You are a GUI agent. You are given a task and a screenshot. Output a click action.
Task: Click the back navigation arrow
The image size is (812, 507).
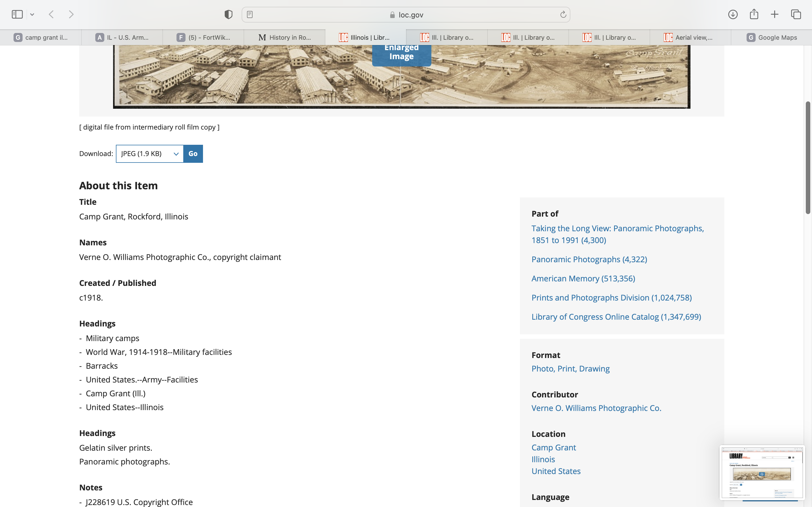point(51,14)
